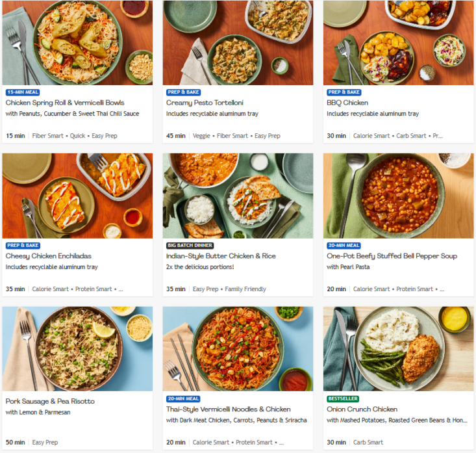Click the Pork Sausage & Pea Risotto title
Viewport: 476px width, 453px height.
pos(50,401)
